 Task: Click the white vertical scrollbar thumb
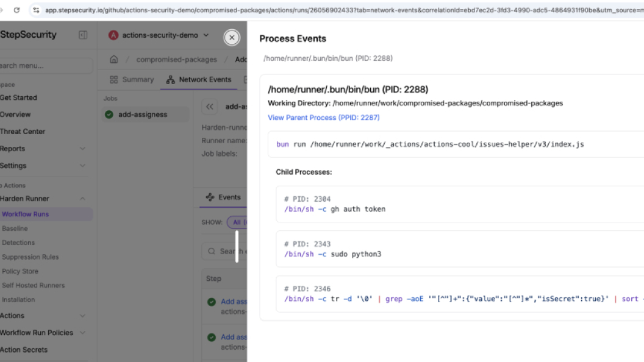[x=237, y=246]
